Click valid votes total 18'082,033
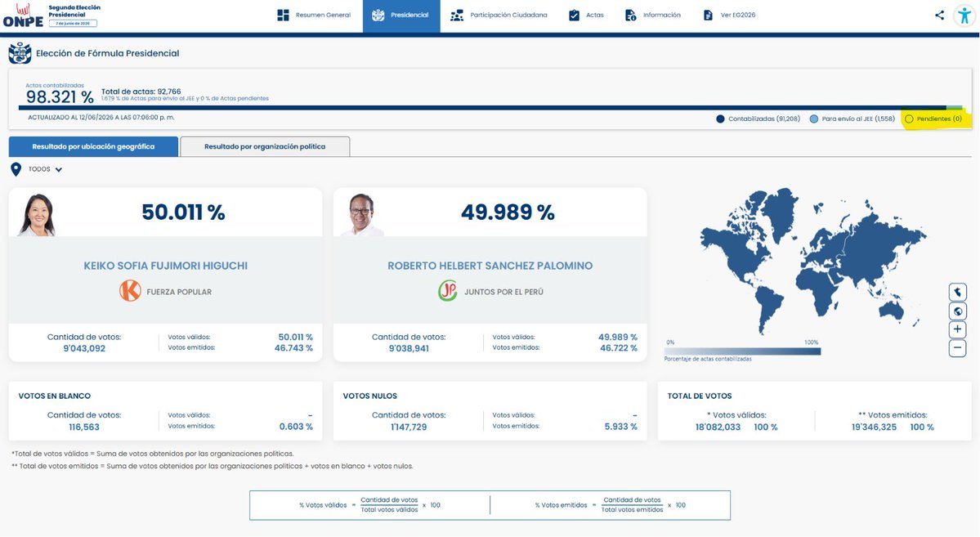This screenshot has width=980, height=537. pyautogui.click(x=718, y=427)
